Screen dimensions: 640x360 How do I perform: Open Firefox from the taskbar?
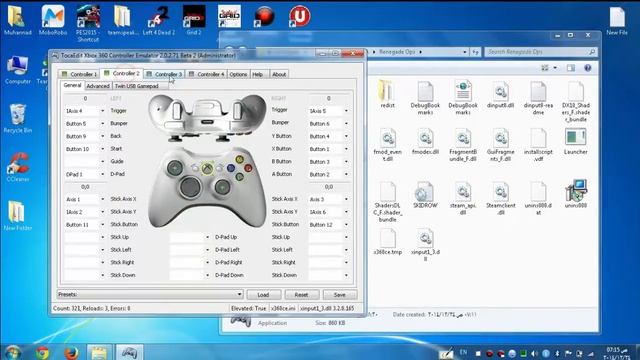71,352
